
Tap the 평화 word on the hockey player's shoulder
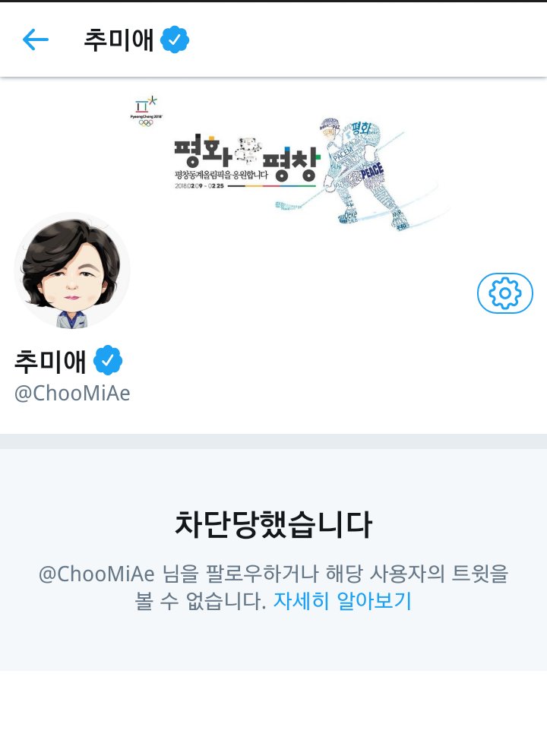[x=361, y=128]
